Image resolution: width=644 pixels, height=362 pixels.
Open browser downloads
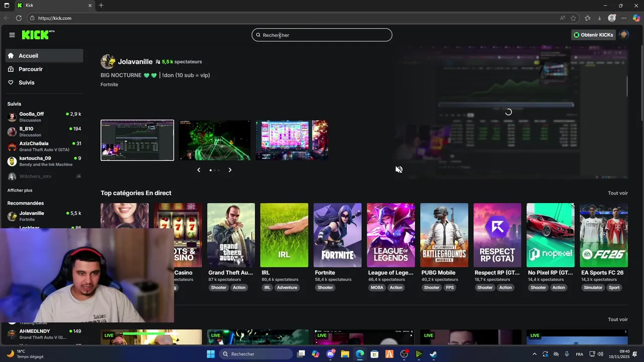[599, 18]
